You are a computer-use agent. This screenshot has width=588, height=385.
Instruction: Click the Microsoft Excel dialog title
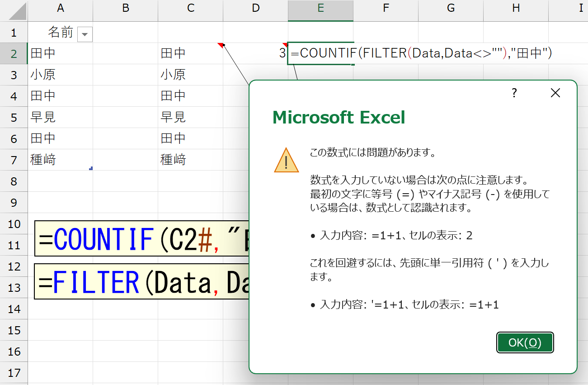pyautogui.click(x=339, y=118)
